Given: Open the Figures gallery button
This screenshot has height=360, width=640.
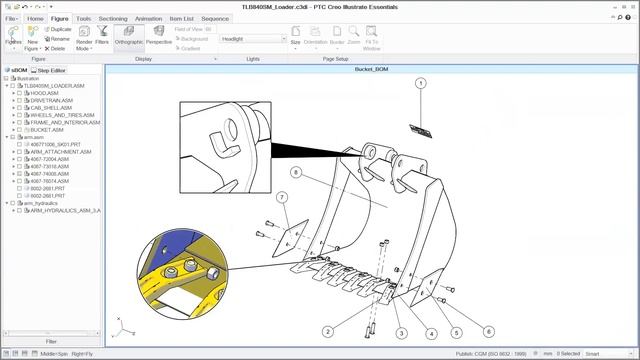Looking at the screenshot, I should (x=13, y=37).
